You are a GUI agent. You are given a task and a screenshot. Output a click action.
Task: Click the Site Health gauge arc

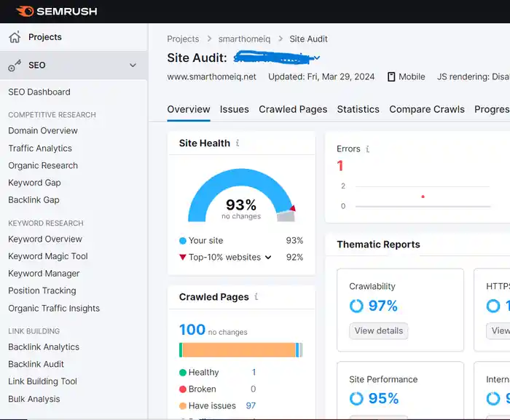tap(241, 177)
